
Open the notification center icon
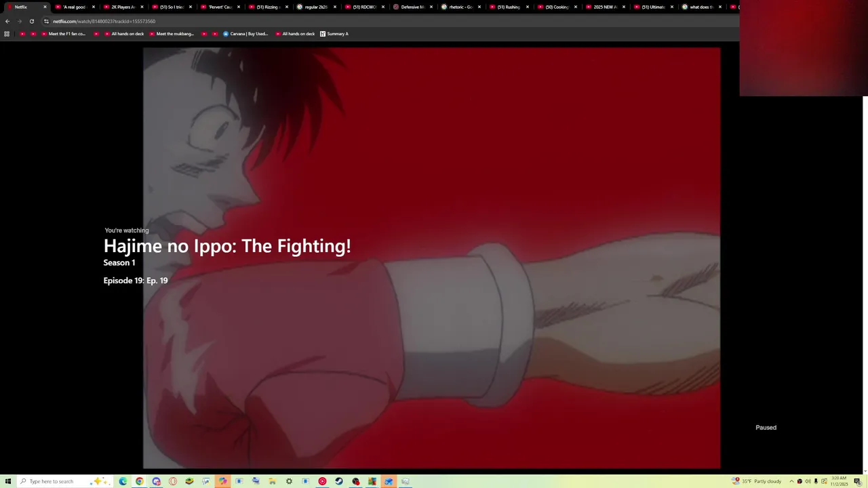pyautogui.click(x=857, y=481)
